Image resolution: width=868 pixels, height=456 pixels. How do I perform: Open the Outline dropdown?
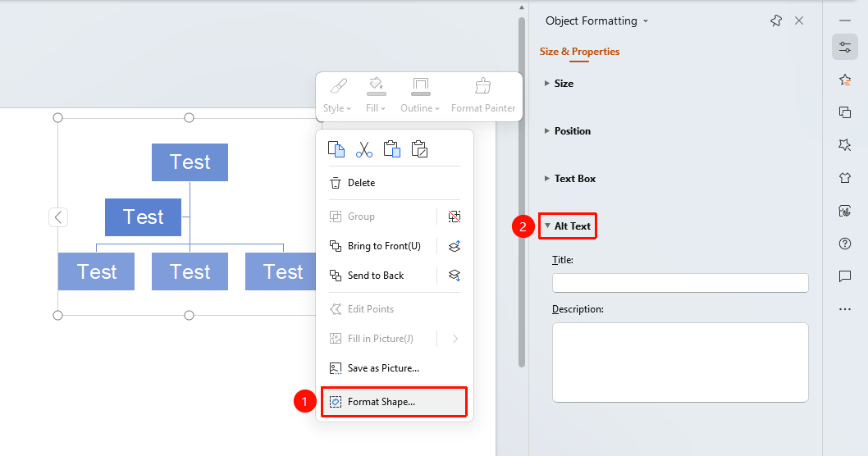click(x=420, y=96)
